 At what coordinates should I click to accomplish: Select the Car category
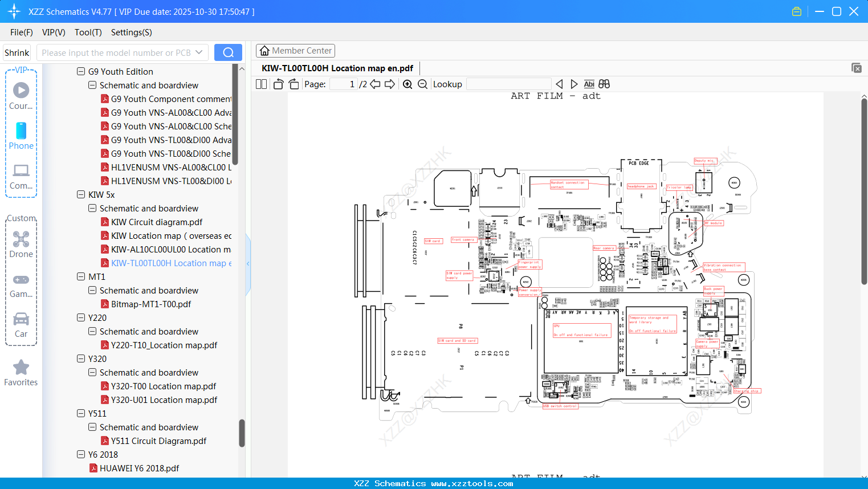21,325
